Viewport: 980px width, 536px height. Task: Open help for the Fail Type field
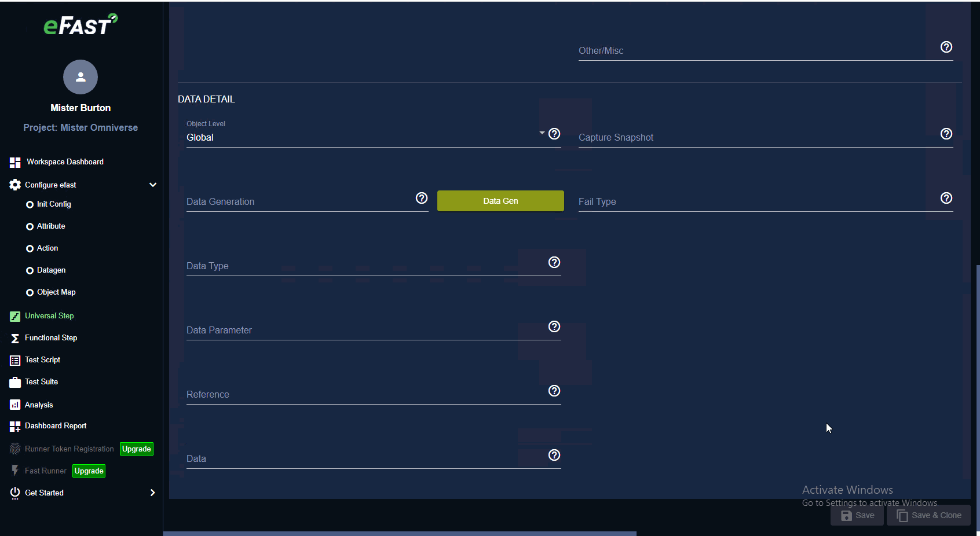click(x=946, y=198)
